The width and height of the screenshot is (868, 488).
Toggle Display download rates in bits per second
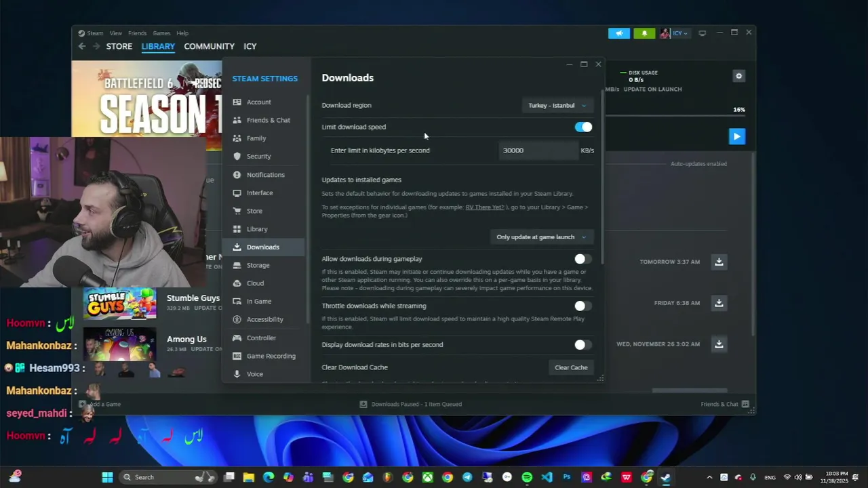point(583,345)
